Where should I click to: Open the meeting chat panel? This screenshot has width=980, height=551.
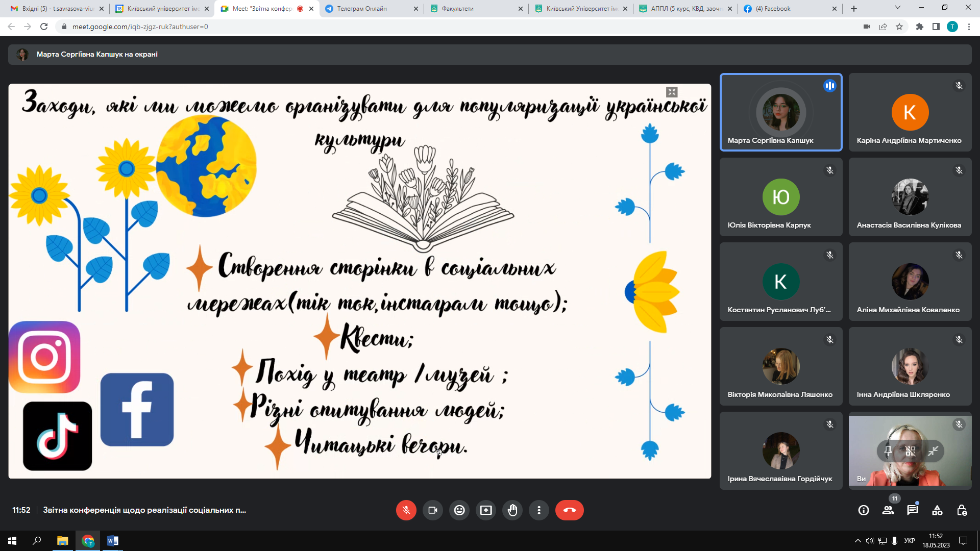(913, 510)
